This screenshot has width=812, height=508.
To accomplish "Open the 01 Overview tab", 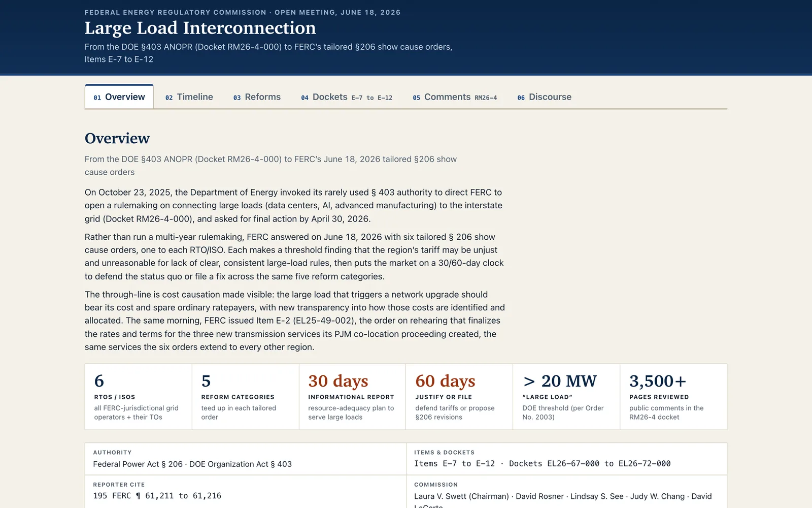I will point(119,97).
